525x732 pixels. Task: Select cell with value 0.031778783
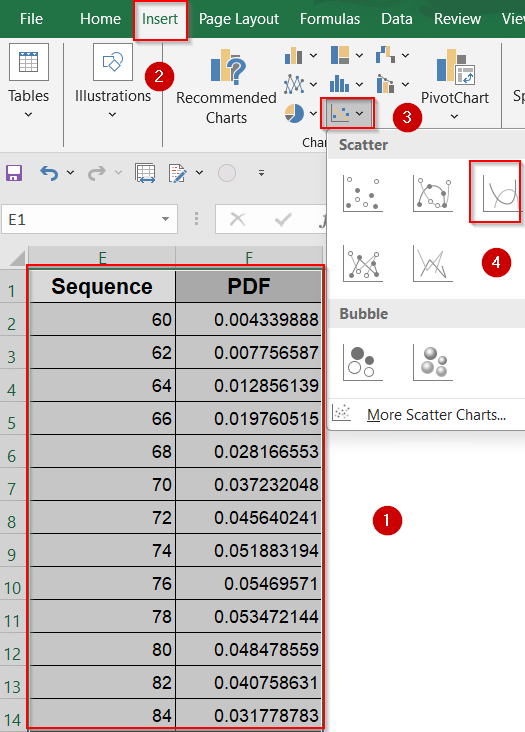pyautogui.click(x=249, y=715)
